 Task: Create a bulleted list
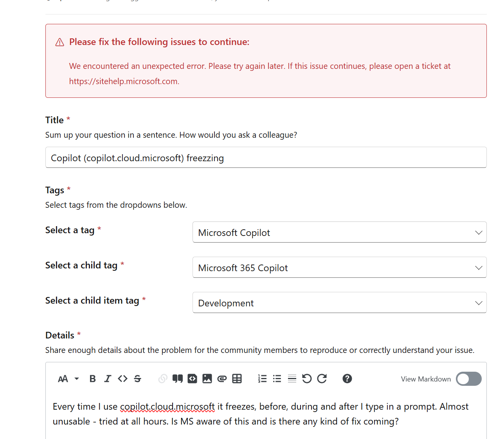point(277,379)
